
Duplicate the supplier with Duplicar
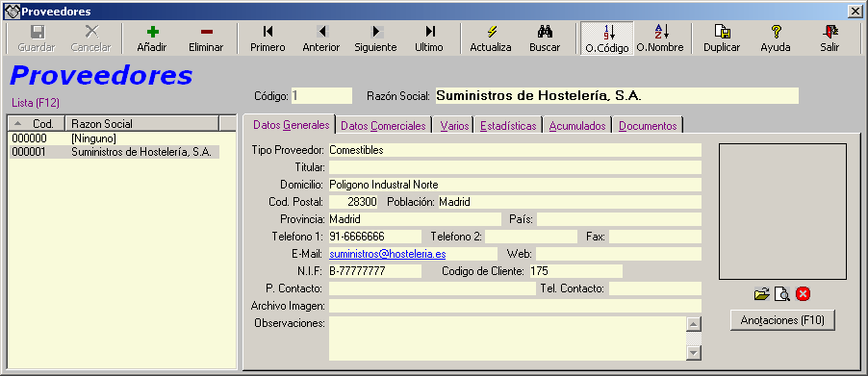pyautogui.click(x=722, y=38)
